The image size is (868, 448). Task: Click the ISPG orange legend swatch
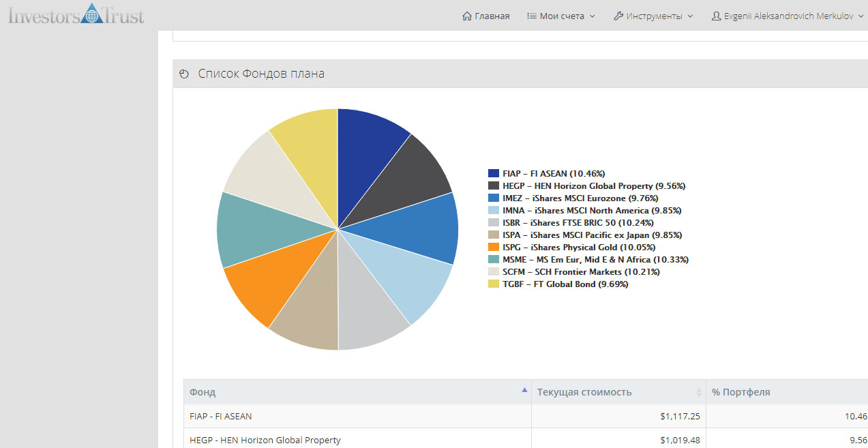(494, 248)
